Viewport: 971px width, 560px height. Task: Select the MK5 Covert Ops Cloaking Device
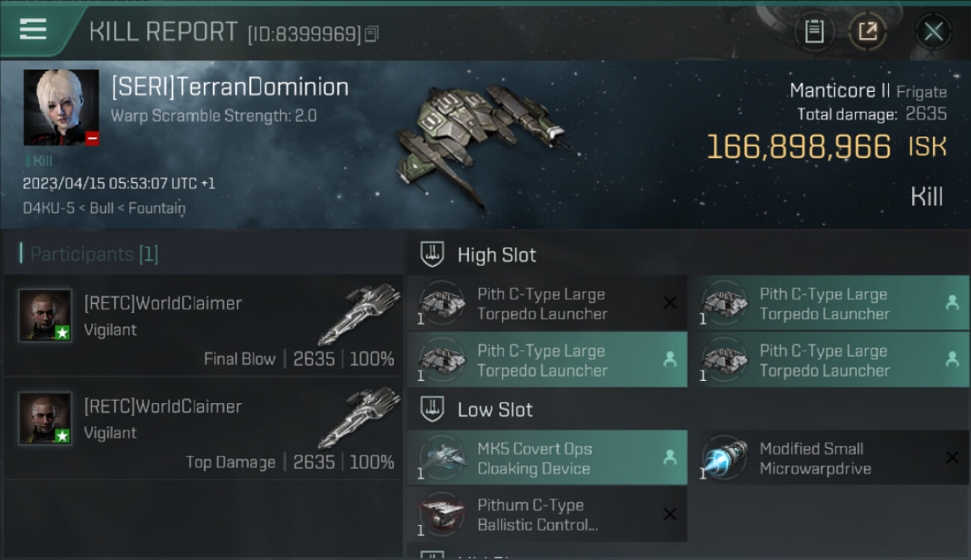click(547, 458)
